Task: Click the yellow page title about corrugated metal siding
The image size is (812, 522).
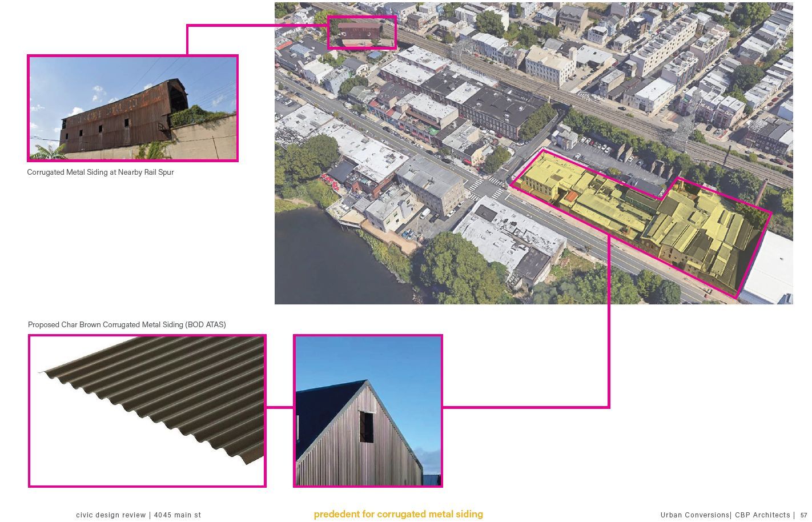Action: (398, 514)
